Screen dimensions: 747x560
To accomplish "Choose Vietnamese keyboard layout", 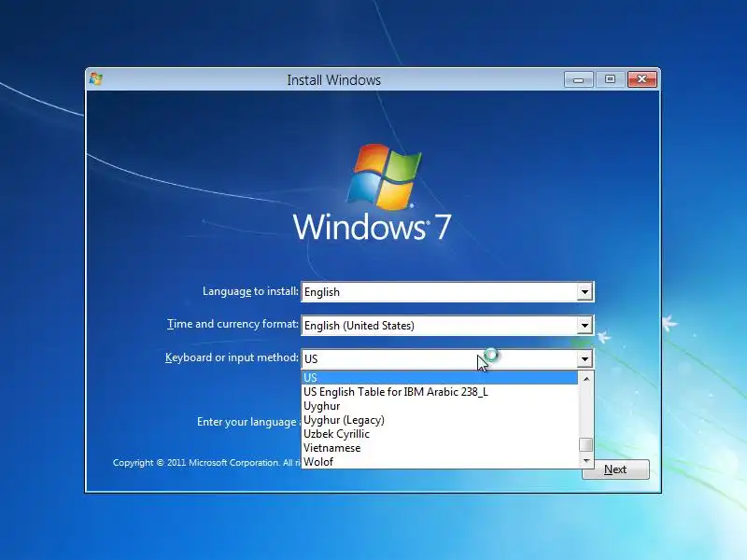I will point(440,448).
